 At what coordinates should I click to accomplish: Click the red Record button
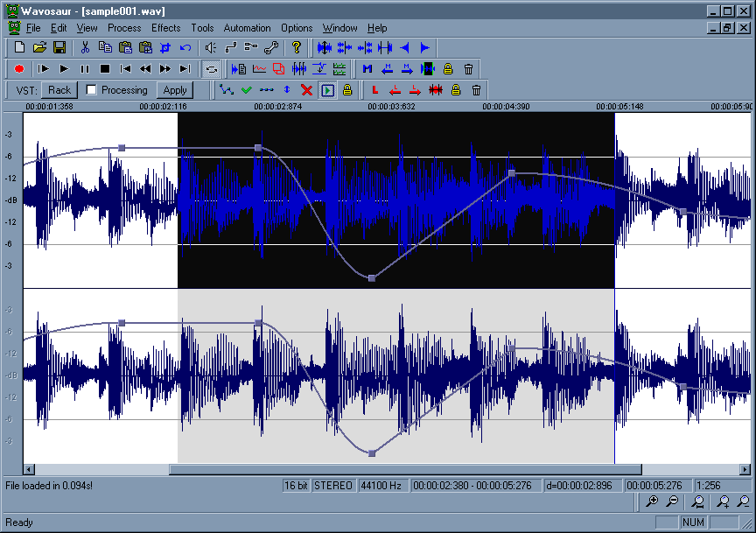(19, 68)
